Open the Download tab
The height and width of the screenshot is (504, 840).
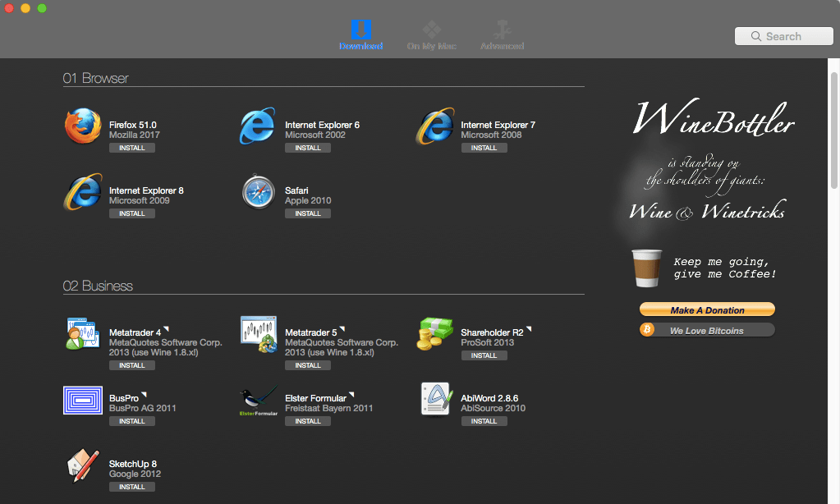click(x=360, y=34)
